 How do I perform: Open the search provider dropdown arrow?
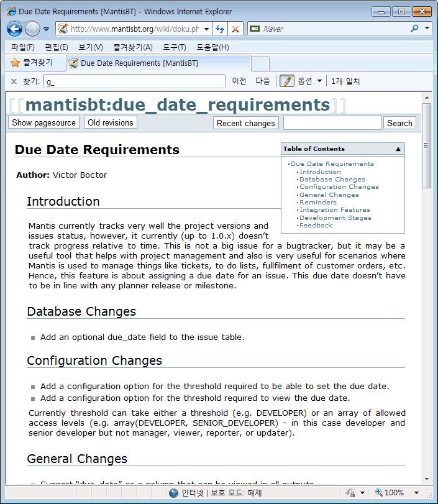click(x=427, y=29)
